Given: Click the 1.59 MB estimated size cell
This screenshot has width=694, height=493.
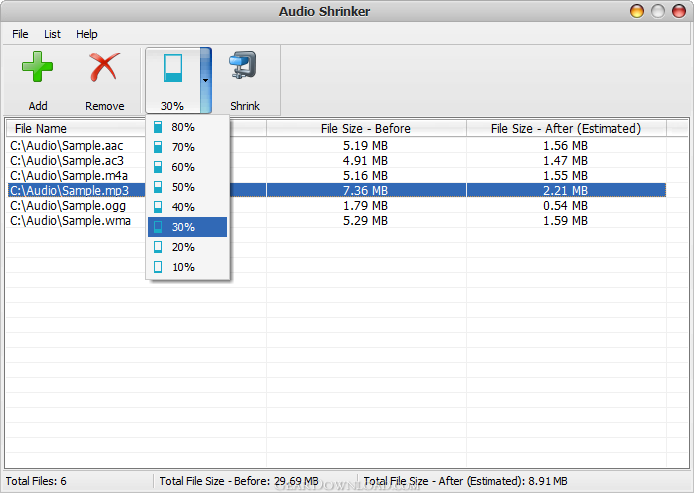Looking at the screenshot, I should pos(566,221).
